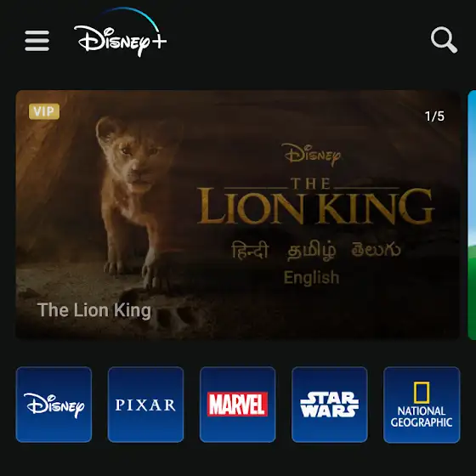476x476 pixels.
Task: Open the search magnifier
Action: 444,40
